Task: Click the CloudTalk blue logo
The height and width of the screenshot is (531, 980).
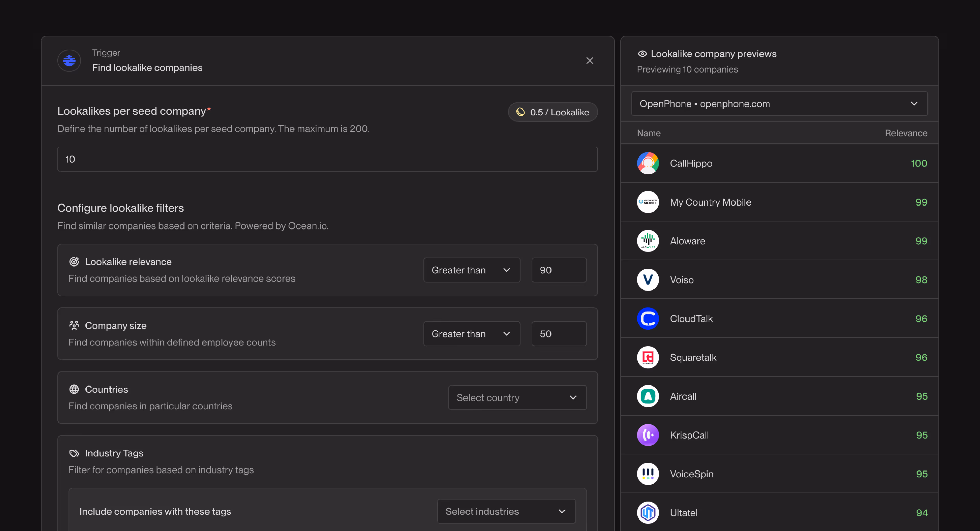Action: pyautogui.click(x=647, y=319)
